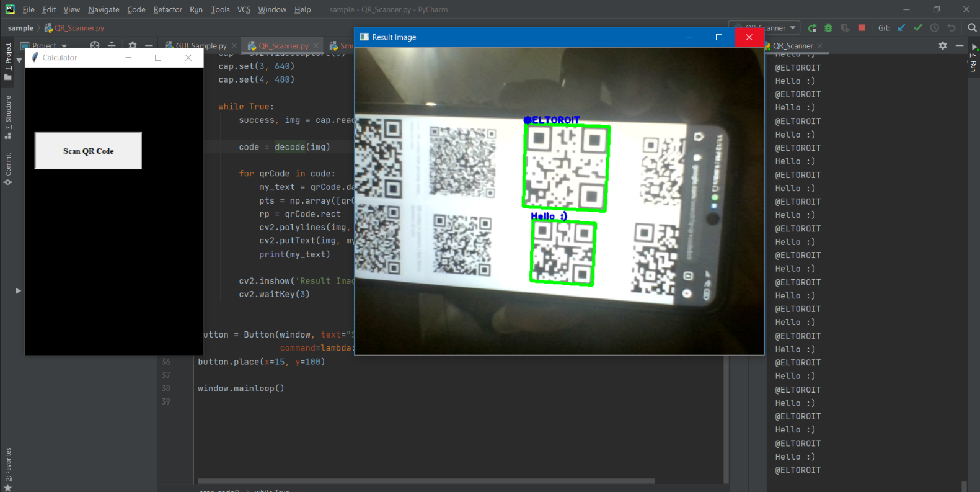
Task: Commit changes with the green Git checkmark
Action: tap(918, 28)
